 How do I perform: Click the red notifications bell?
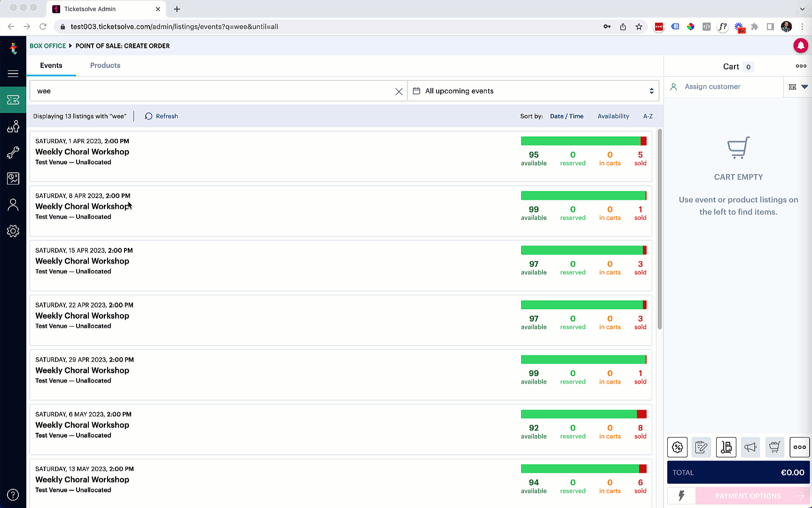click(x=801, y=46)
